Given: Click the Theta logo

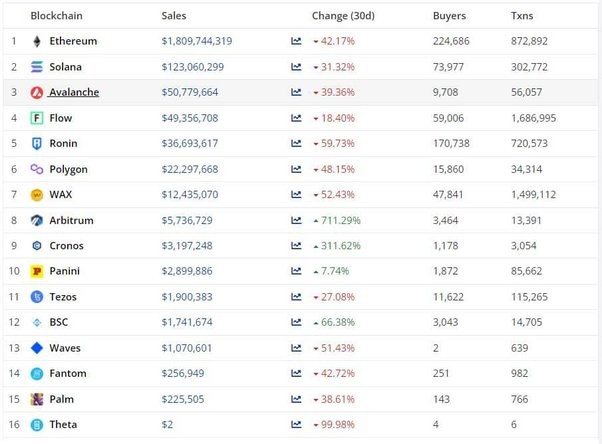Looking at the screenshot, I should click(x=37, y=425).
